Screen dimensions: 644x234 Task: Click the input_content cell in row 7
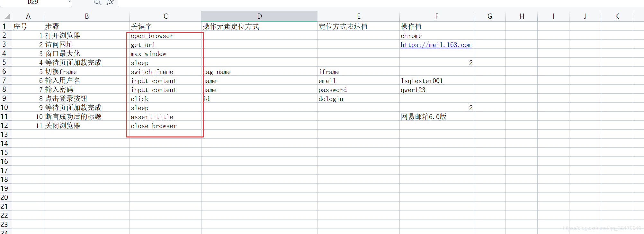[x=165, y=80]
